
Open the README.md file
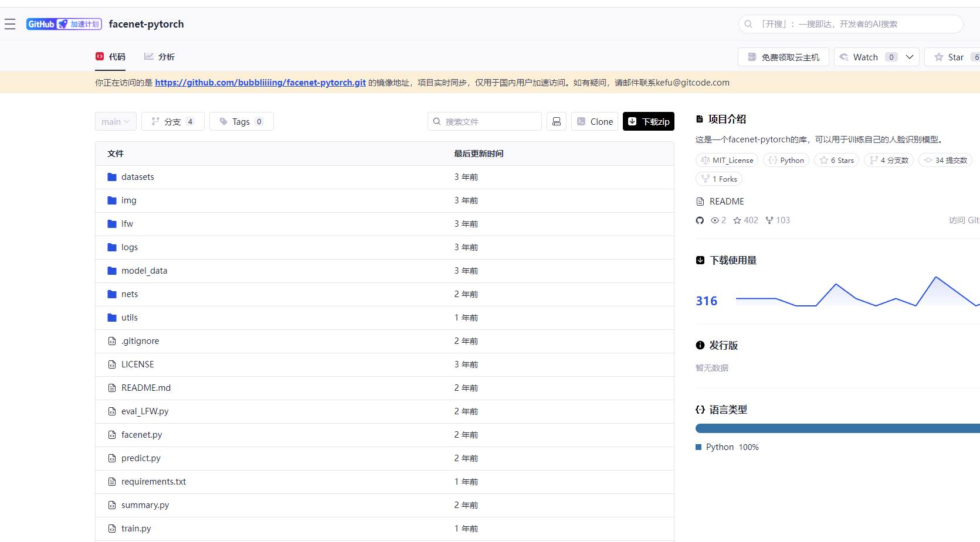pos(146,388)
